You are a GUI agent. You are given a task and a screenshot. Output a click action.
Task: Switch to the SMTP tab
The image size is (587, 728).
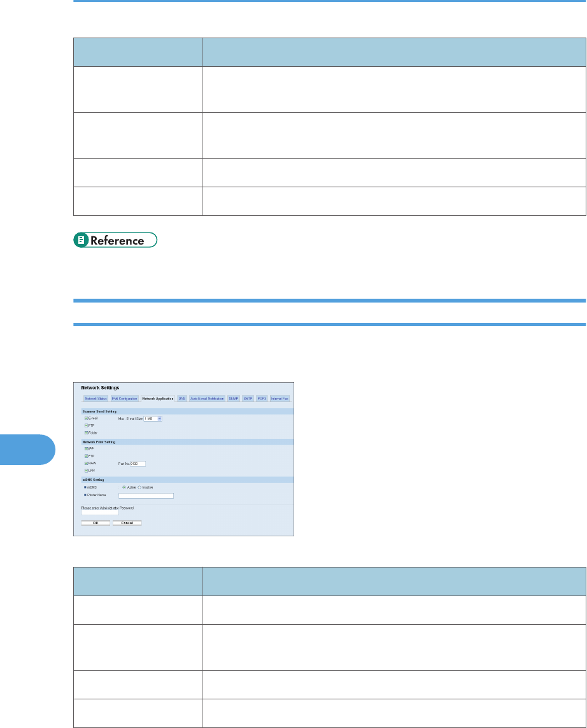(248, 398)
